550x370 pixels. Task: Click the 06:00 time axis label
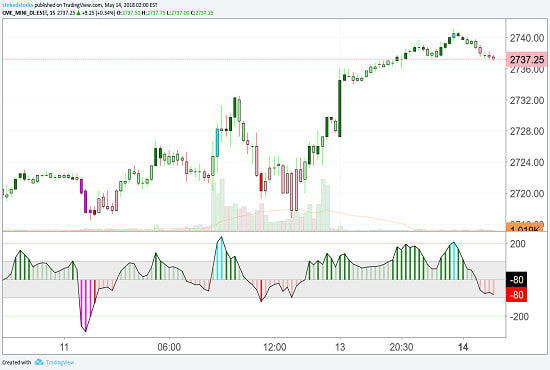coord(169,347)
